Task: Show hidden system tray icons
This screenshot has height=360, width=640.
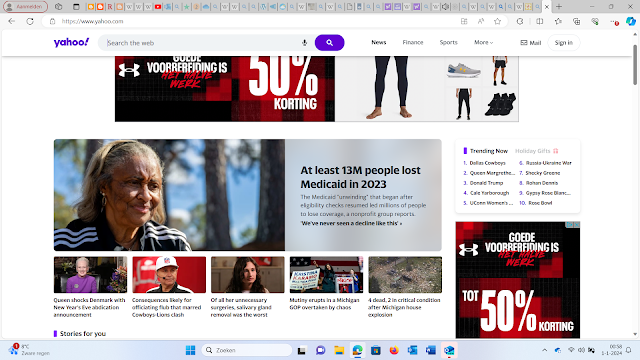Action: [x=544, y=350]
